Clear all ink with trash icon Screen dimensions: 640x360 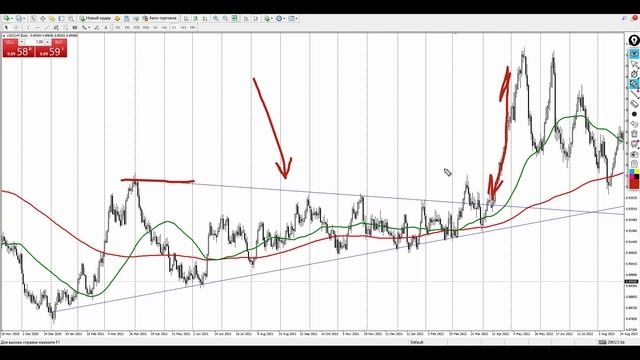point(634,134)
